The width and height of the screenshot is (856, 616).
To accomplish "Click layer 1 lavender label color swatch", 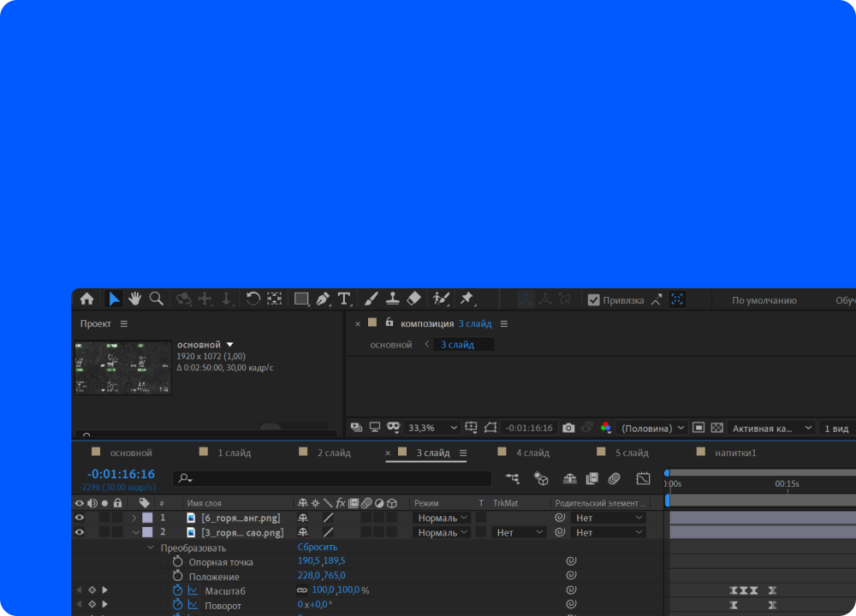I will pyautogui.click(x=147, y=518).
